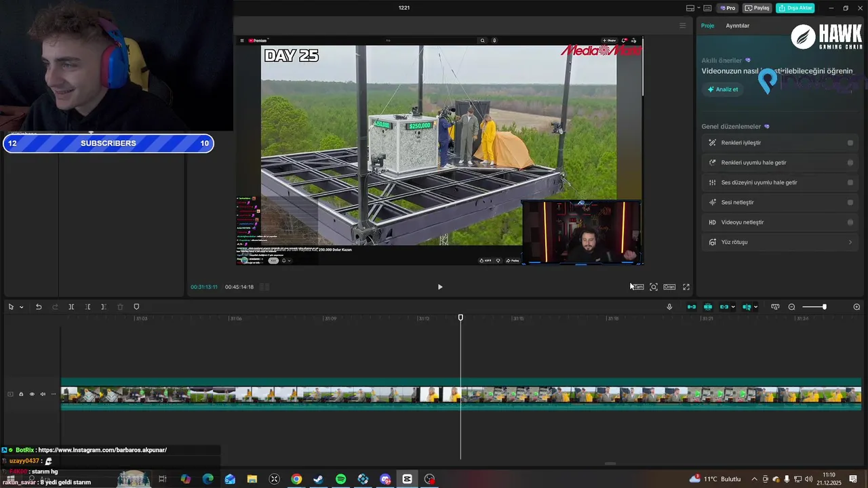Viewport: 868px width, 488px height.
Task: Click the timeline horizontal scrollbar
Action: [x=610, y=464]
